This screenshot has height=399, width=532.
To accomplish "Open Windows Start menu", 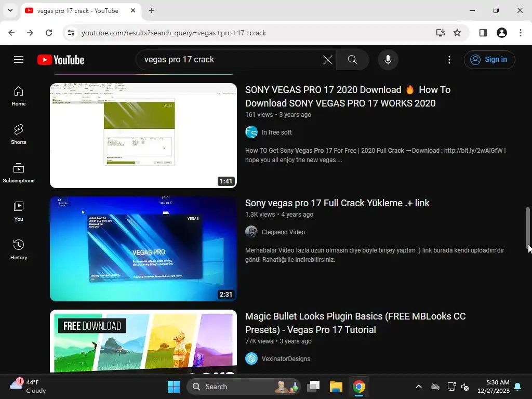I will click(x=174, y=387).
